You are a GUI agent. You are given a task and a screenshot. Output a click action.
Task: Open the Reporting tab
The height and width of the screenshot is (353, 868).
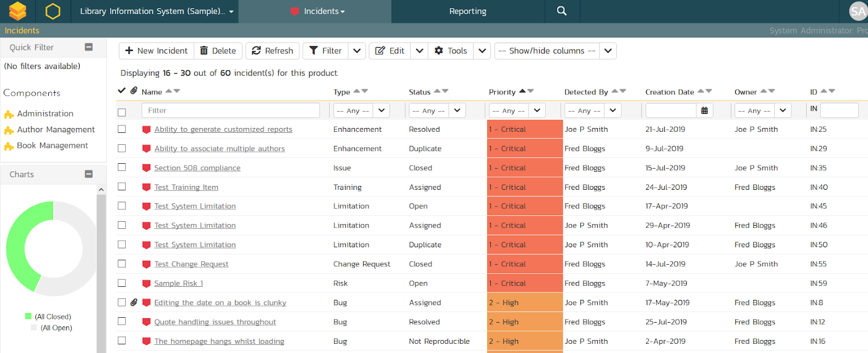468,11
